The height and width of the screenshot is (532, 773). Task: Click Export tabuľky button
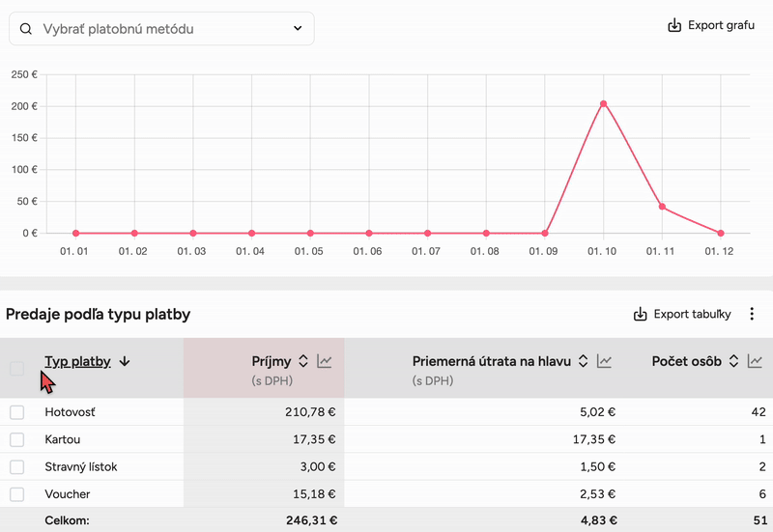click(682, 314)
